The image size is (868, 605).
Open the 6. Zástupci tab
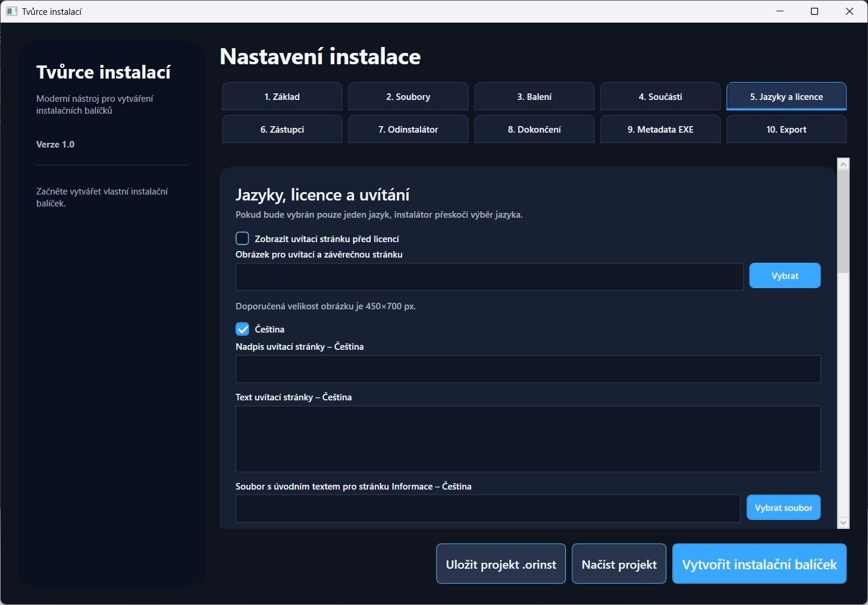pyautogui.click(x=282, y=129)
